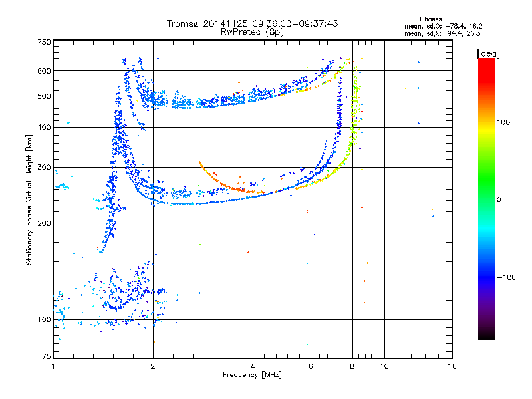Click the y-axis label '600'

44,71
